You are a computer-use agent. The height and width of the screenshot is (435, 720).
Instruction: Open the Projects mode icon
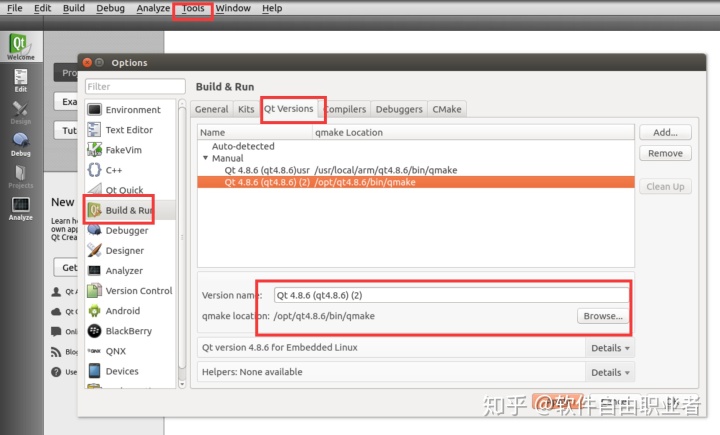coord(21,176)
